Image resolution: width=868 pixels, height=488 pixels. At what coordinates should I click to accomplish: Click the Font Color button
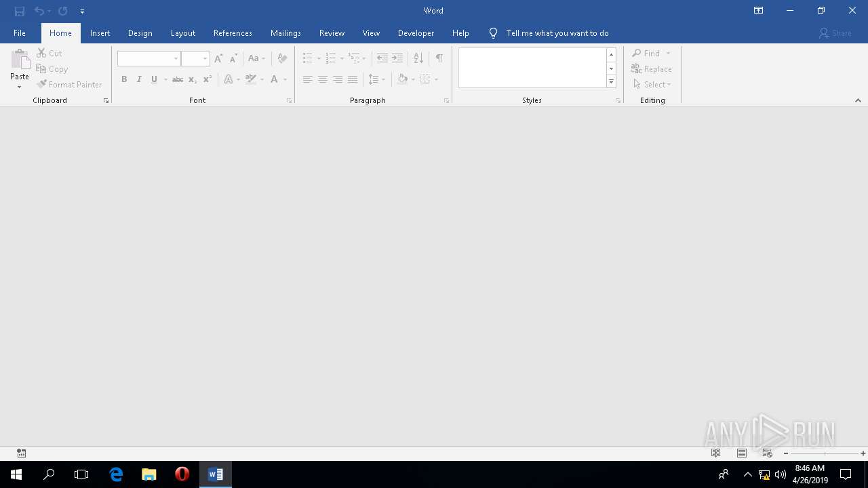274,79
